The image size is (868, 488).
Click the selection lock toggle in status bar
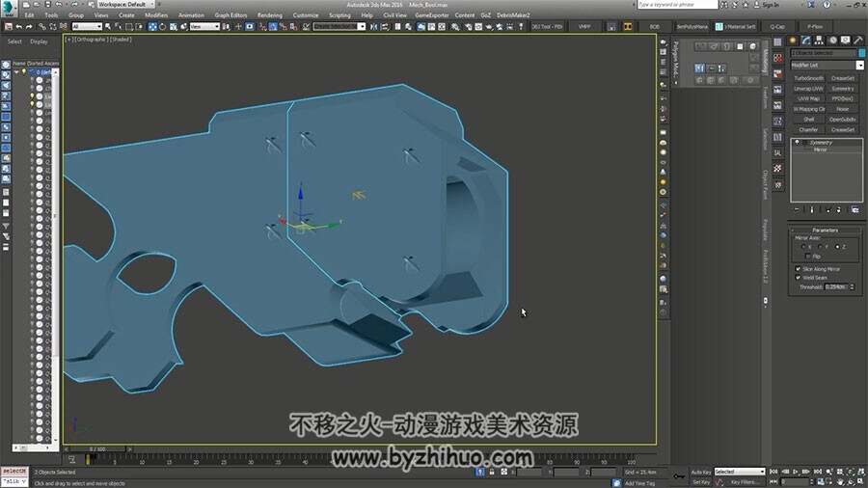pyautogui.click(x=492, y=472)
